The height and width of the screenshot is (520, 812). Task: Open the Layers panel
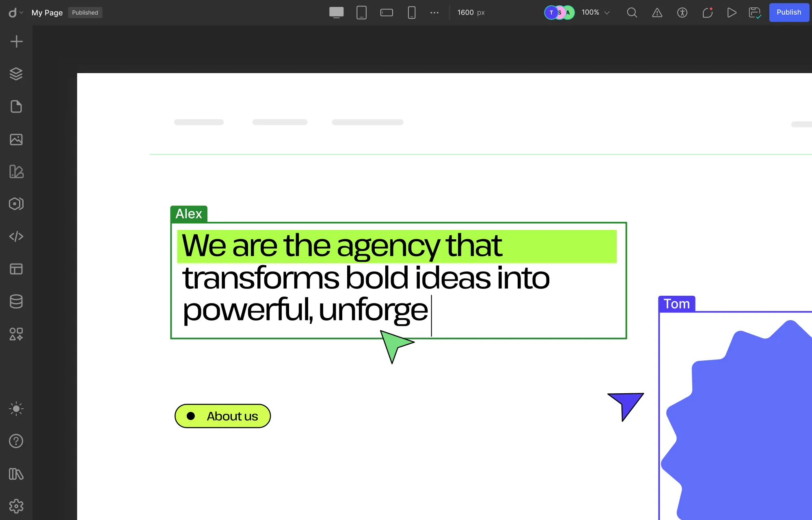tap(16, 74)
